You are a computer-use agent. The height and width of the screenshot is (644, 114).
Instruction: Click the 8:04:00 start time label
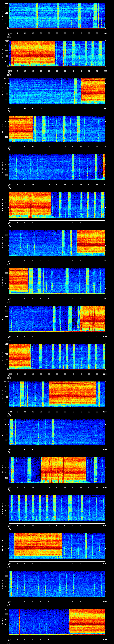(x=9, y=147)
